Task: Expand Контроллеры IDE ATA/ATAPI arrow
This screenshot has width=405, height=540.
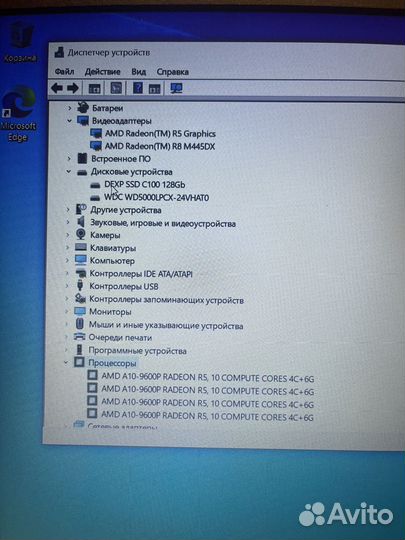Action: coord(68,273)
